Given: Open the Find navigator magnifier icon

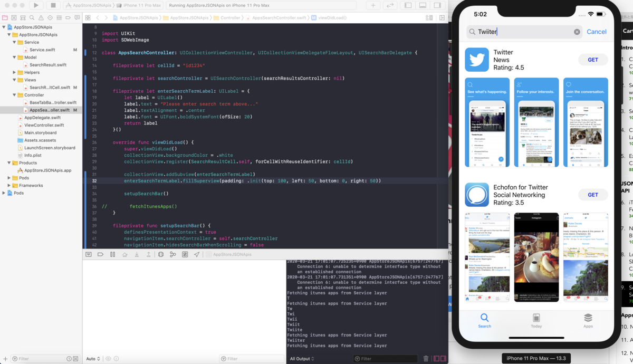Looking at the screenshot, I should pyautogui.click(x=32, y=17).
